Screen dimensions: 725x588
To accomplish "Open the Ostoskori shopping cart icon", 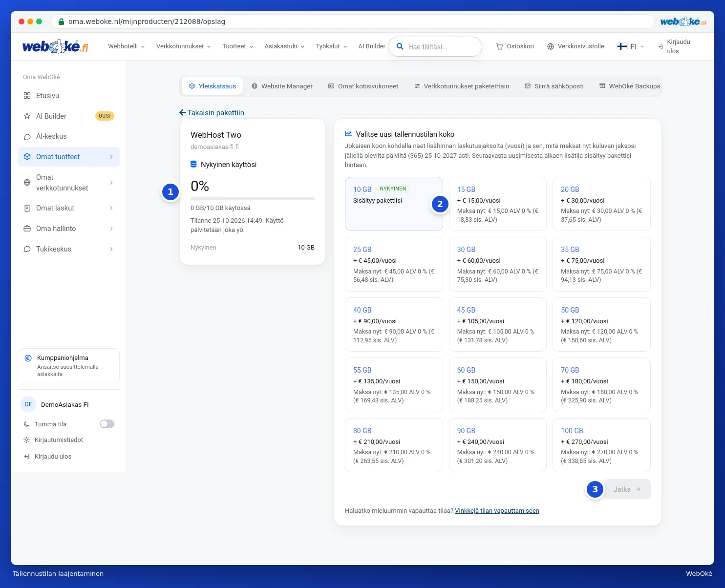I will coord(499,47).
